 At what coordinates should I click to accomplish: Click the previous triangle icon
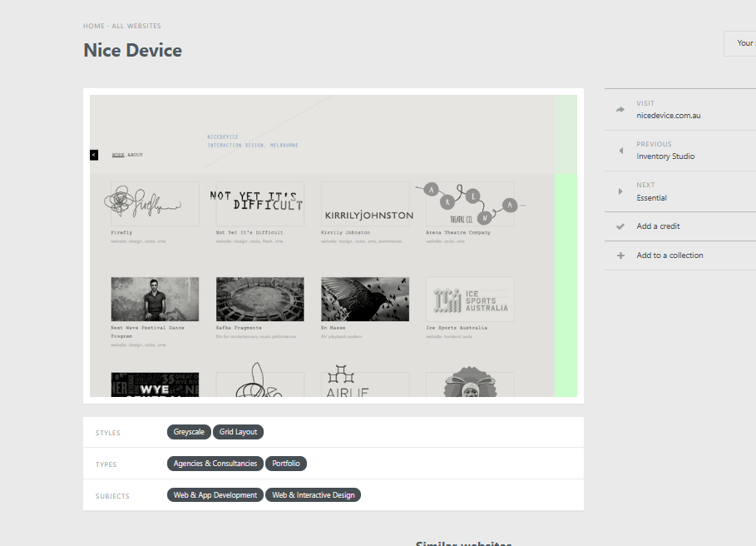(620, 151)
